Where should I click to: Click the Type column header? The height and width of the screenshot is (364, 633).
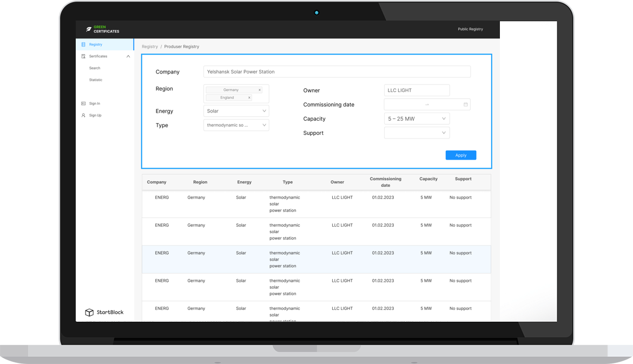[288, 182]
